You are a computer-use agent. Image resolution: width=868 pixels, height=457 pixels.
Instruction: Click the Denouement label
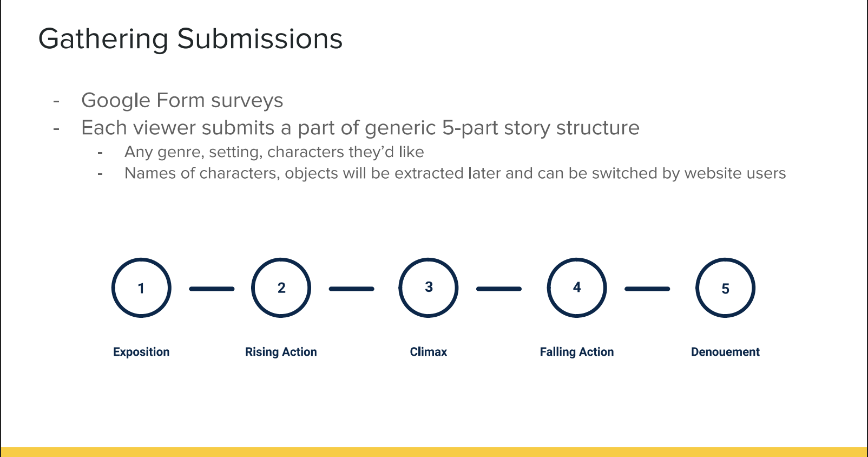pyautogui.click(x=725, y=352)
